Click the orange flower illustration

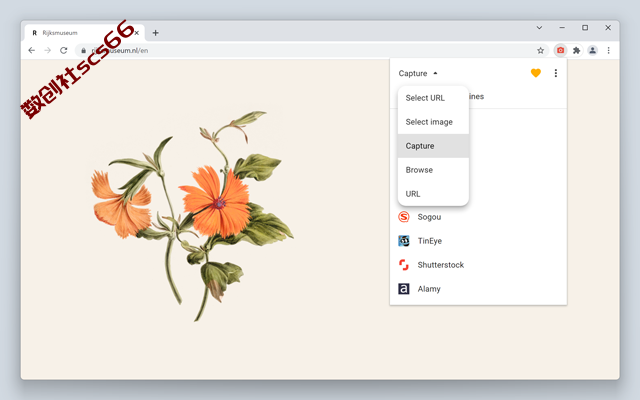pos(190,216)
